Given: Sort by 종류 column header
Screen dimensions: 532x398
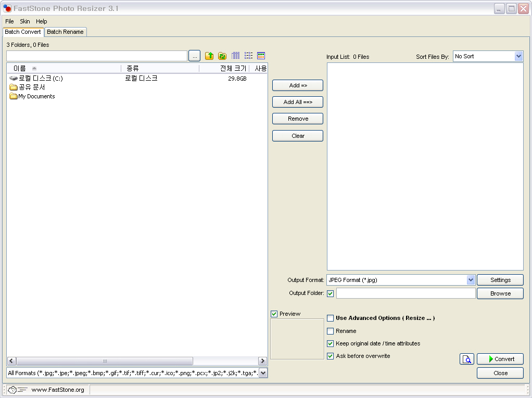Looking at the screenshot, I should (160, 69).
